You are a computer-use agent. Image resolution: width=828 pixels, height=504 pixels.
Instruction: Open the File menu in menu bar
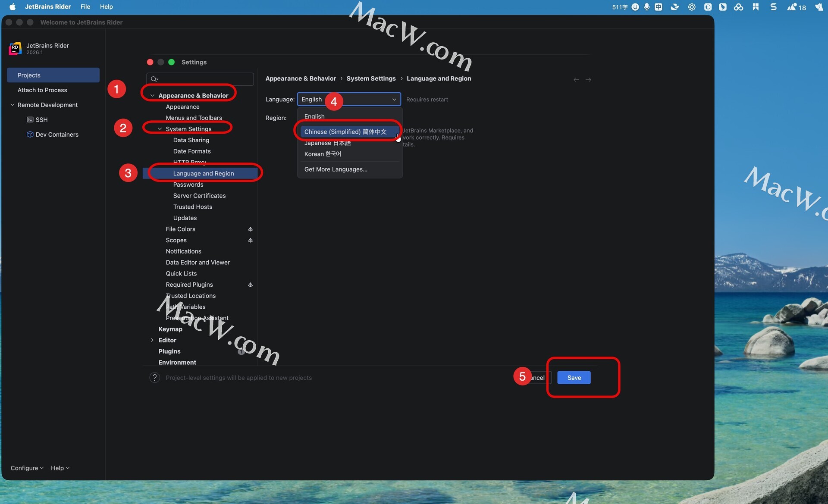pos(85,6)
